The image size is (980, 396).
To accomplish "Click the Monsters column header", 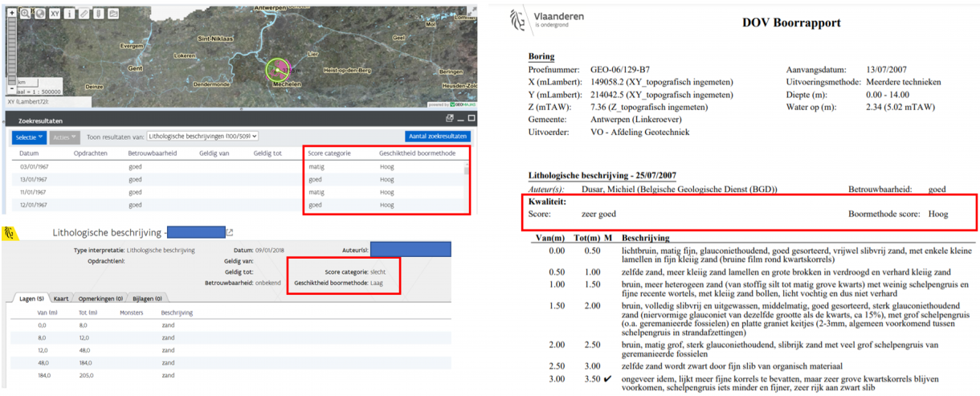I will point(132,312).
